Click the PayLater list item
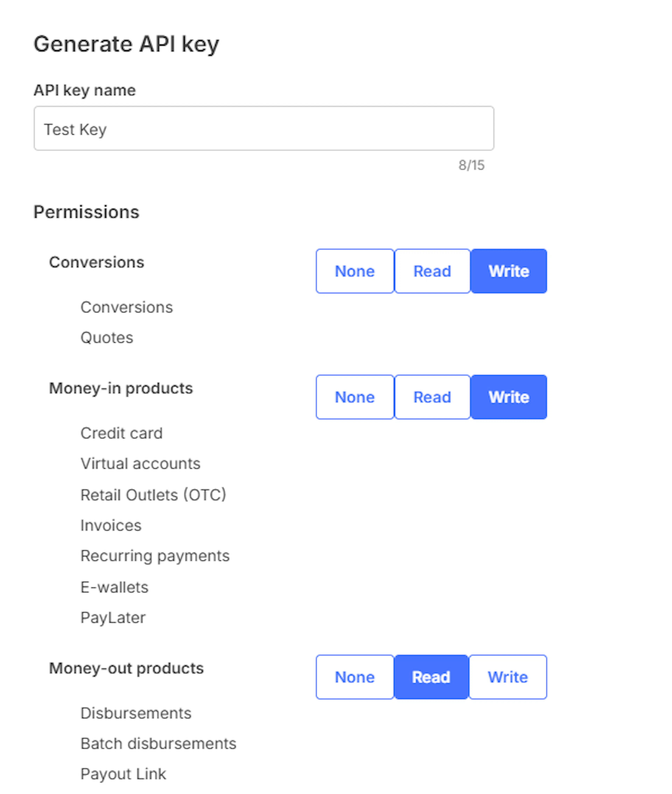672x794 pixels. [113, 617]
